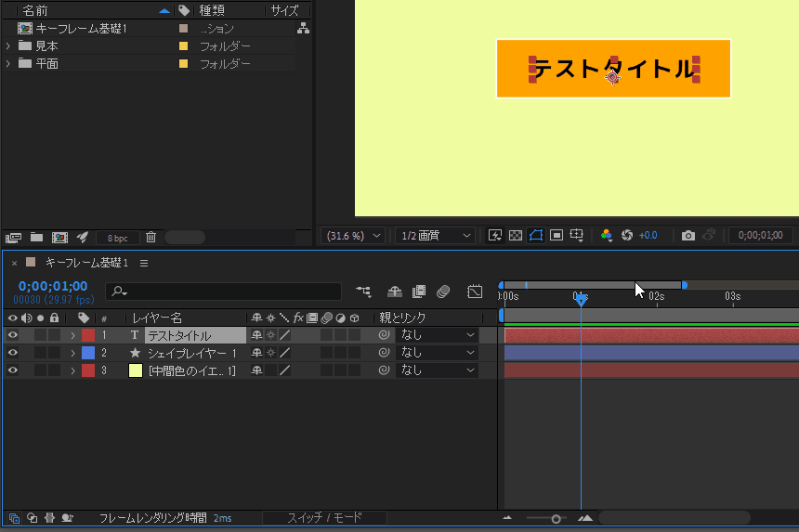The width and height of the screenshot is (799, 532).
Task: Hide the テストタイトル layer via eye icon
Action: (13, 335)
